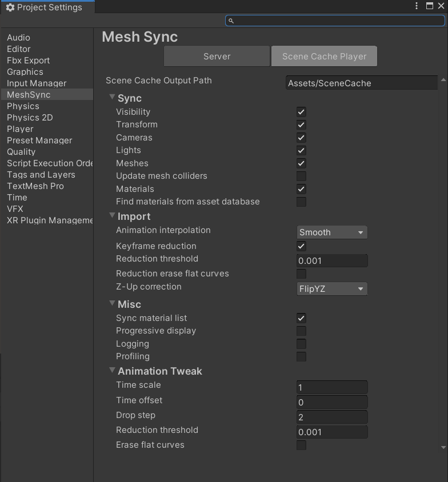Open the Z-Up correction dropdown
This screenshot has width=448, height=482.
[332, 289]
